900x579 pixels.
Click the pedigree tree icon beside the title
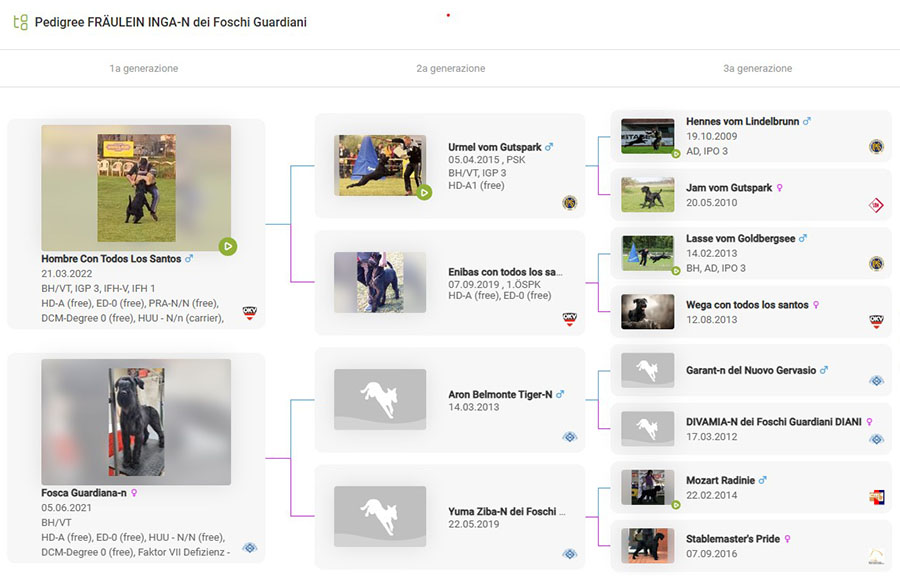pyautogui.click(x=20, y=21)
